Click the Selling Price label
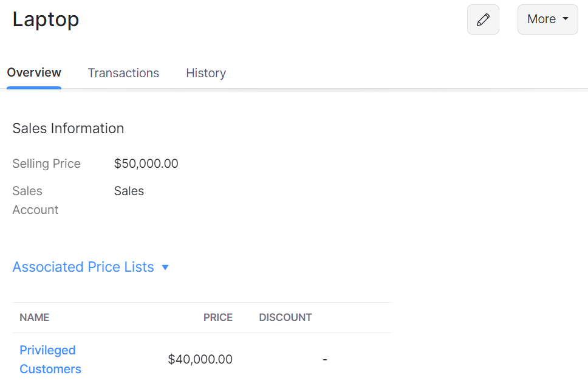This screenshot has height=386, width=588. click(x=46, y=164)
